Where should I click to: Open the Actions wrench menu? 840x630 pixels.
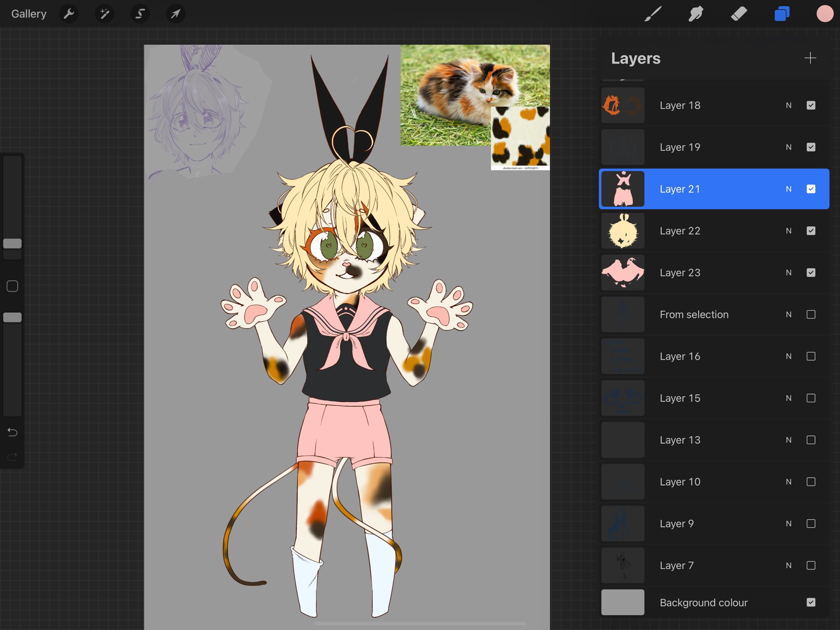coord(68,14)
